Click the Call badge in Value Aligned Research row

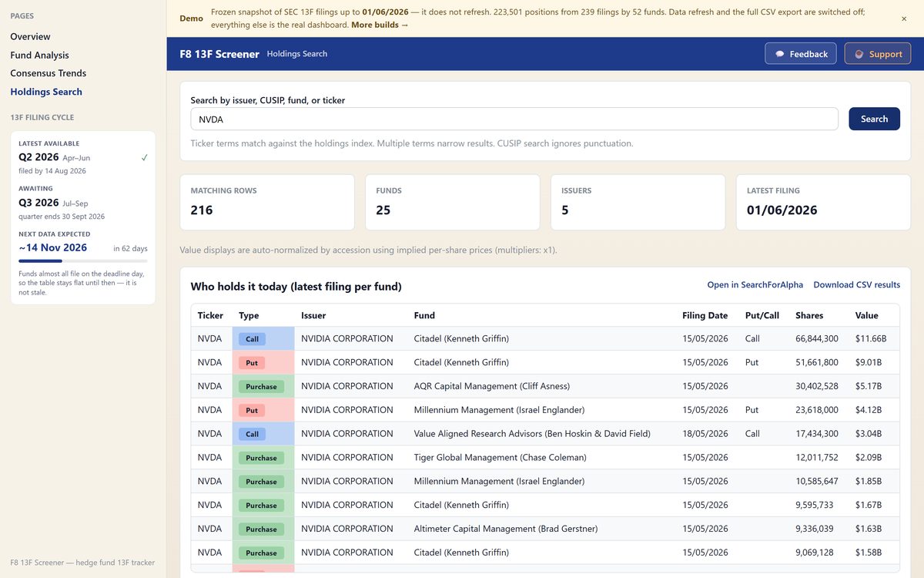[252, 434]
